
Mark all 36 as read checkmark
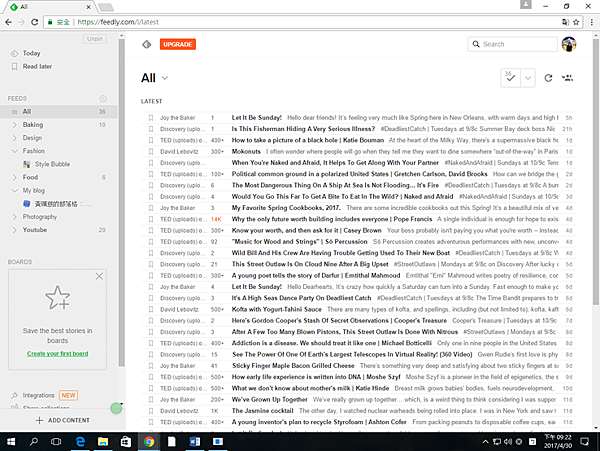tap(510, 78)
